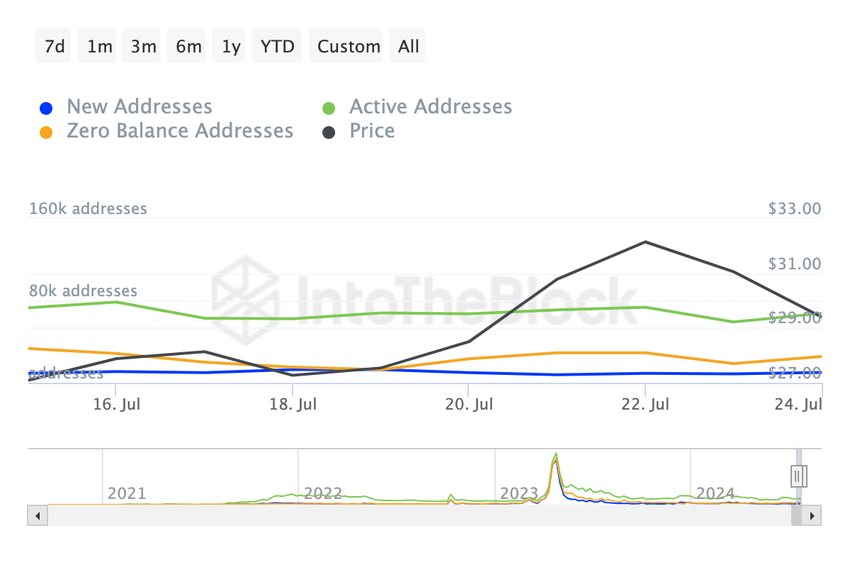The width and height of the screenshot is (850, 567).
Task: Open the Custom date range picker
Action: pos(349,46)
